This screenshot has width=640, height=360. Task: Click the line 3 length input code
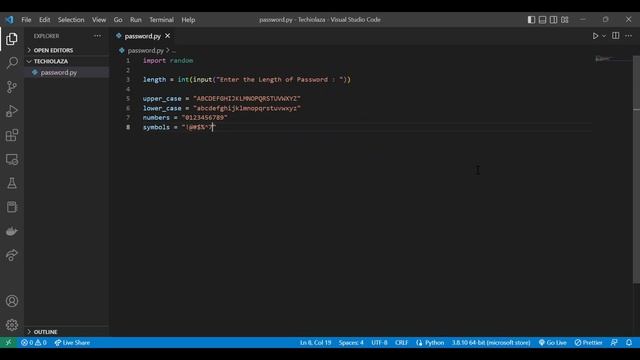[247, 80]
